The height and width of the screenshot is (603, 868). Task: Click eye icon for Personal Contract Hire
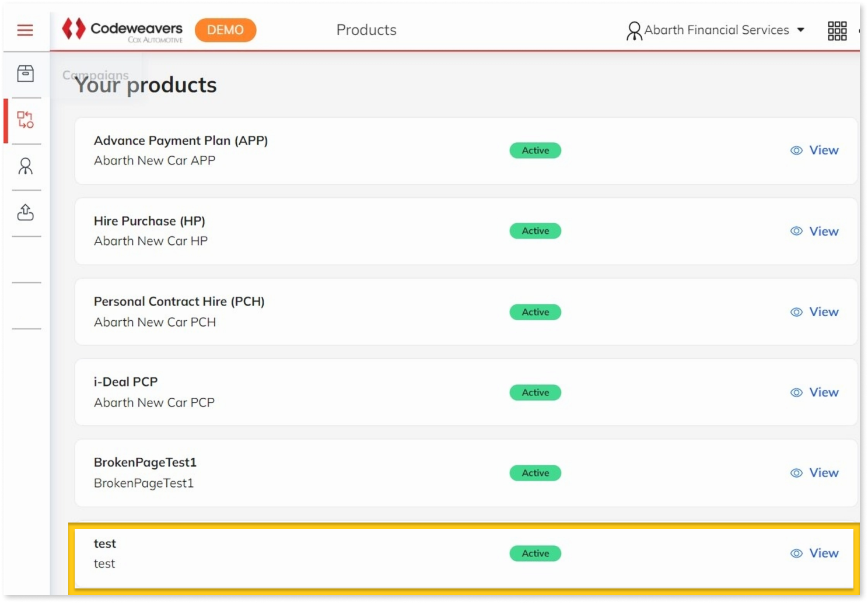[x=796, y=312]
